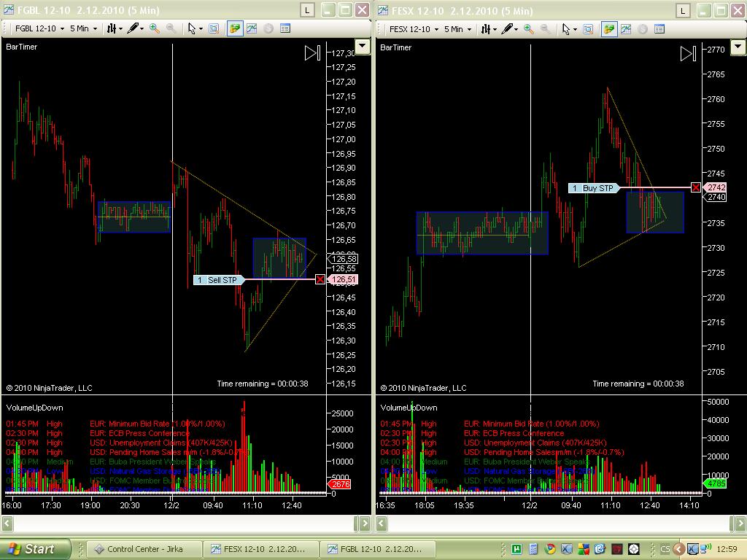This screenshot has height=560, width=747.
Task: Expand hidden tray icons arrow
Action: (679, 549)
